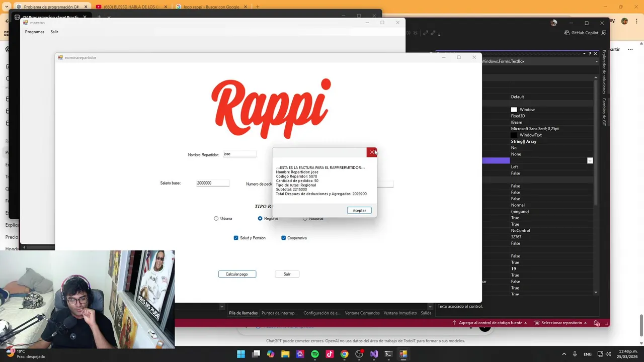
Task: Launch Copilot from the taskbar
Action: (x=271, y=354)
